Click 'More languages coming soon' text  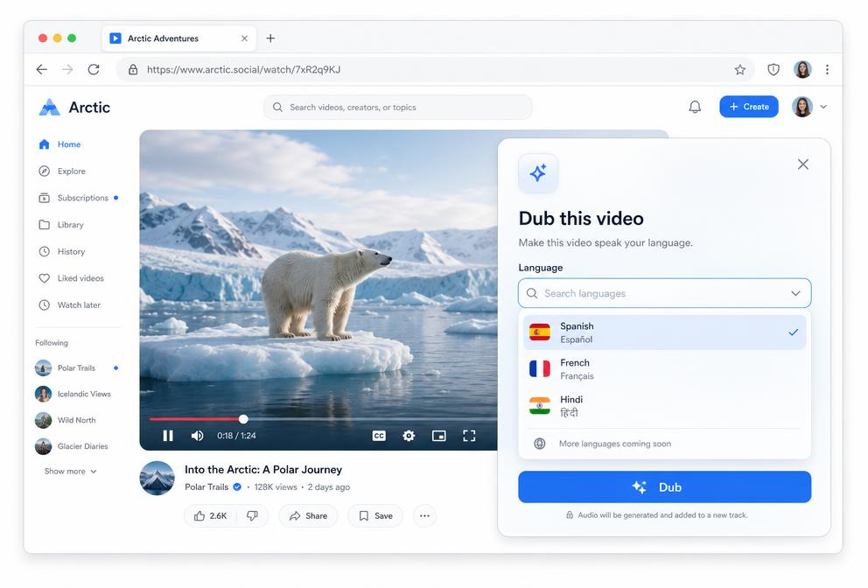click(x=614, y=444)
